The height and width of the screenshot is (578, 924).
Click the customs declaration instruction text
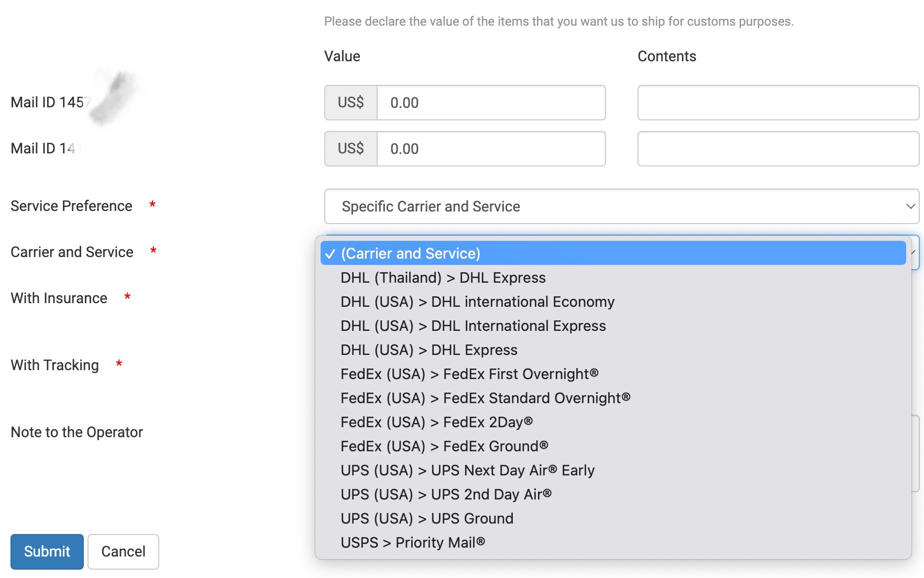click(x=559, y=21)
